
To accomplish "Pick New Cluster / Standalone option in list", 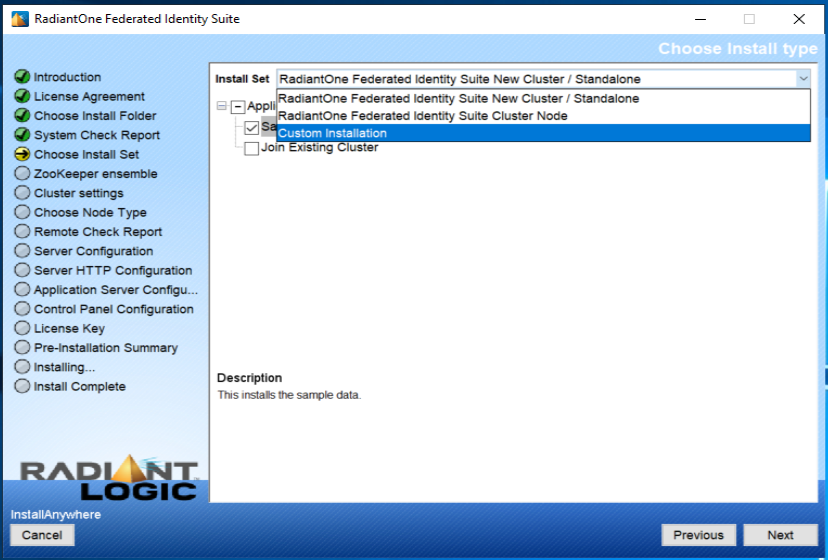I will tap(543, 98).
